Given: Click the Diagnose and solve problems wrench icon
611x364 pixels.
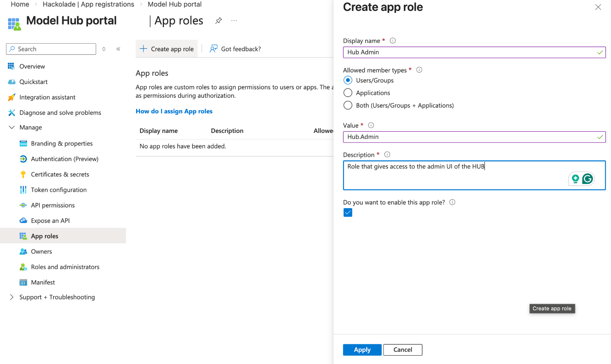Looking at the screenshot, I should pyautogui.click(x=12, y=113).
